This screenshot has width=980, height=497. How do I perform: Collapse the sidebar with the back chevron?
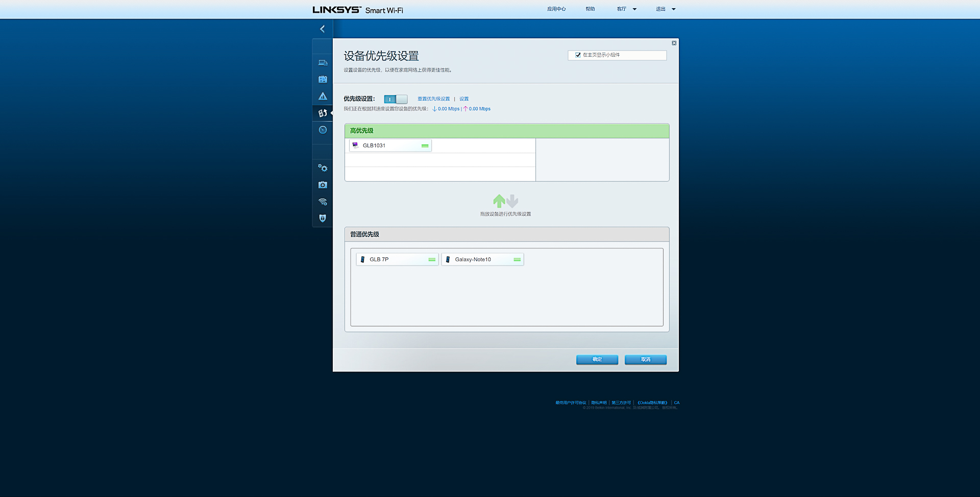click(x=322, y=29)
